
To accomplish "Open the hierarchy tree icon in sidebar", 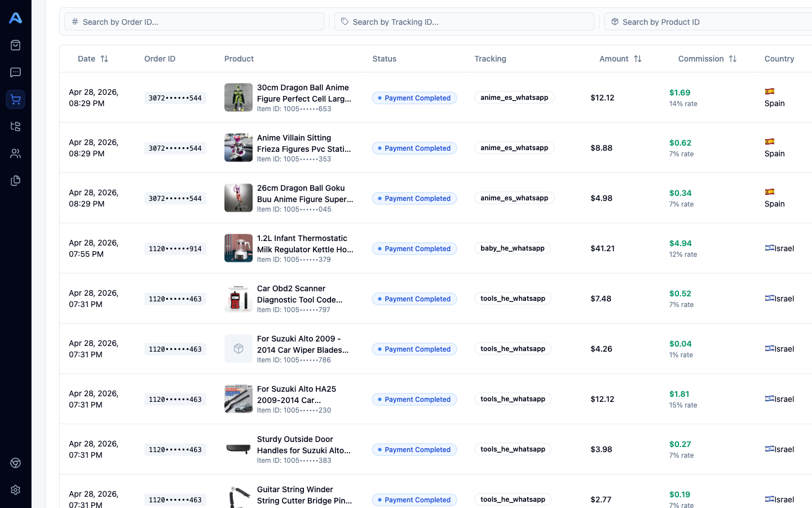I will click(15, 126).
